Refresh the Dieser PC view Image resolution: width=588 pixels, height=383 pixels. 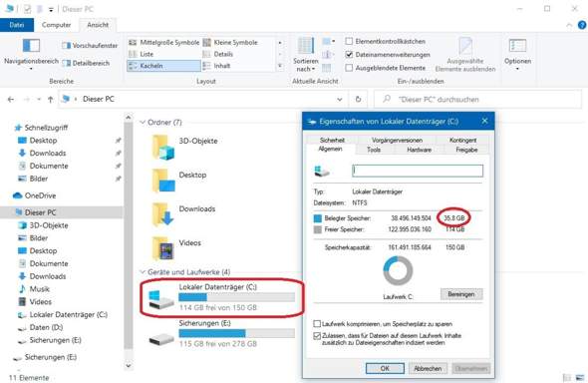point(358,100)
